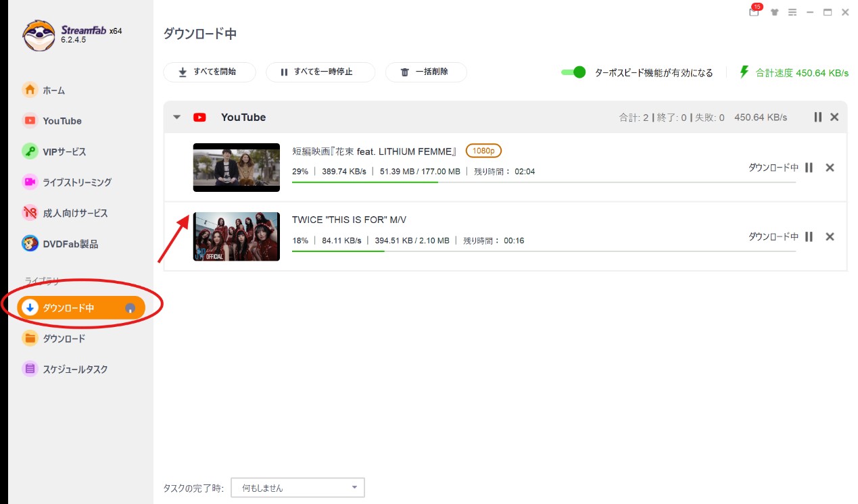This screenshot has width=858, height=504.
Task: Click すべてを一時停止 button
Action: [x=320, y=72]
